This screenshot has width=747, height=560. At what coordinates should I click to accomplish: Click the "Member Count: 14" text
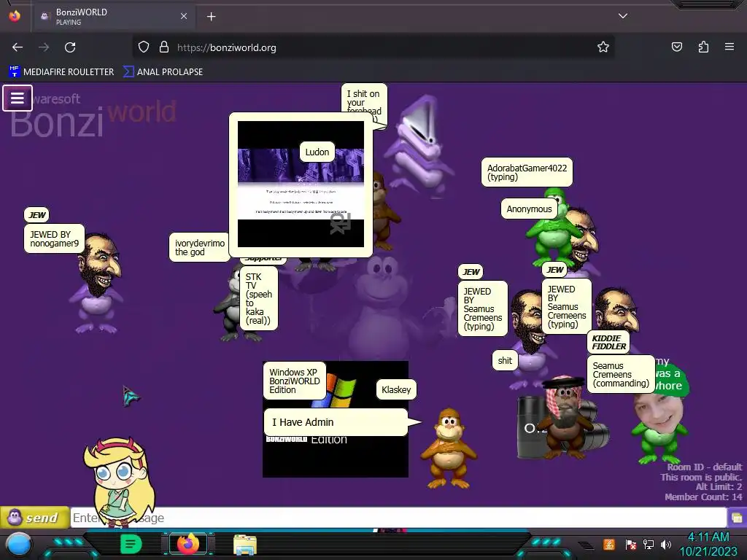click(703, 497)
